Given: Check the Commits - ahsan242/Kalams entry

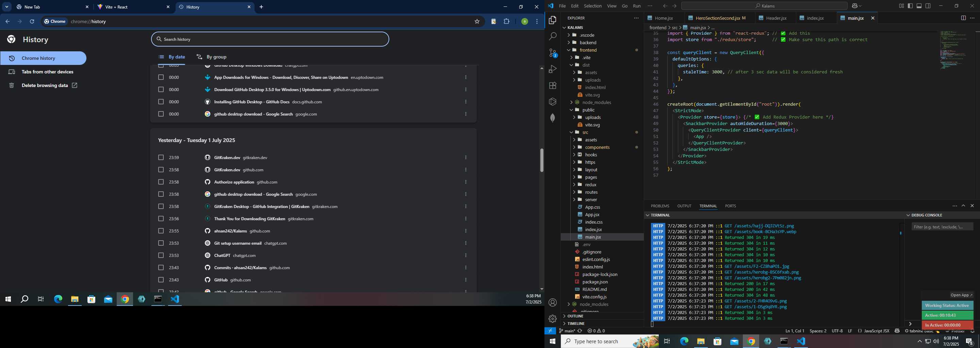Looking at the screenshot, I should (x=161, y=268).
